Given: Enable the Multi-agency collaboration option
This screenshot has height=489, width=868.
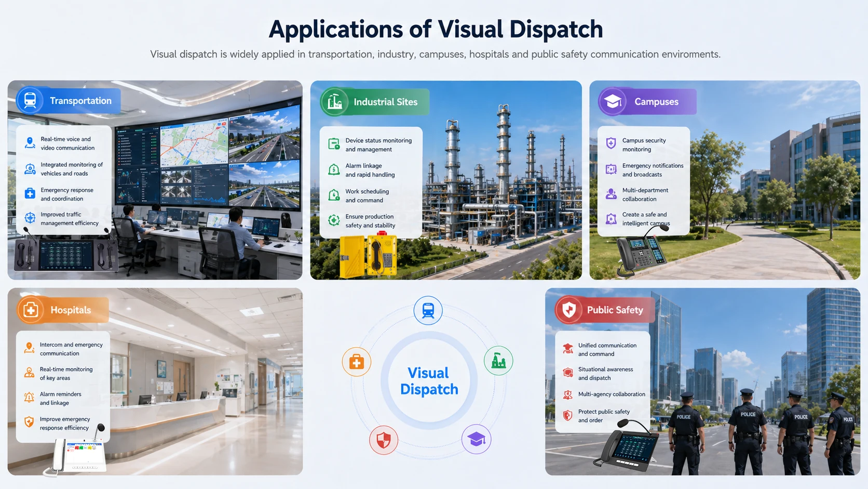Looking at the screenshot, I should [612, 394].
